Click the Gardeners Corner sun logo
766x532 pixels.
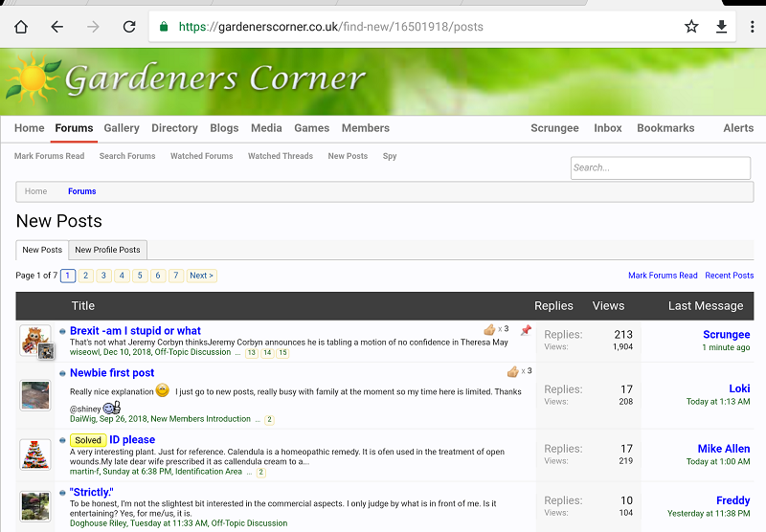pyautogui.click(x=33, y=79)
